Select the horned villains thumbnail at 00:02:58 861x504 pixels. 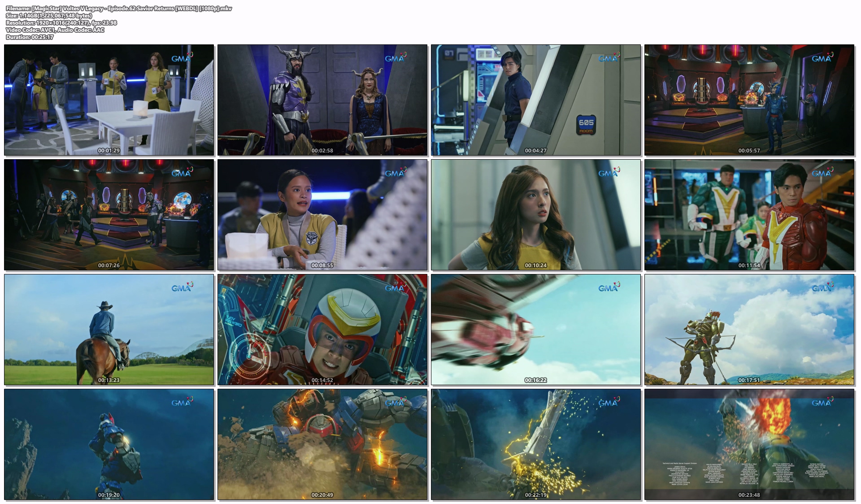[322, 100]
